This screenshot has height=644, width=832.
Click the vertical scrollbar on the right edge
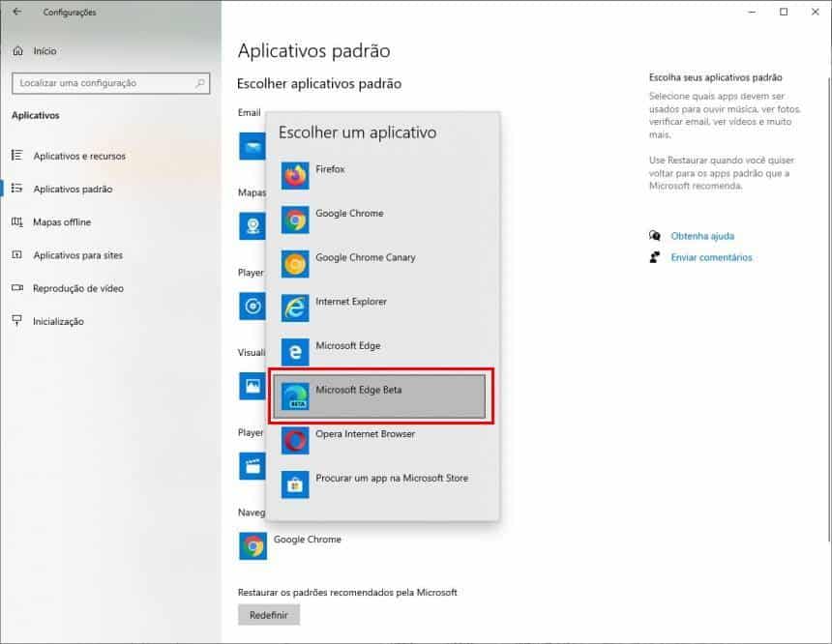point(829,310)
